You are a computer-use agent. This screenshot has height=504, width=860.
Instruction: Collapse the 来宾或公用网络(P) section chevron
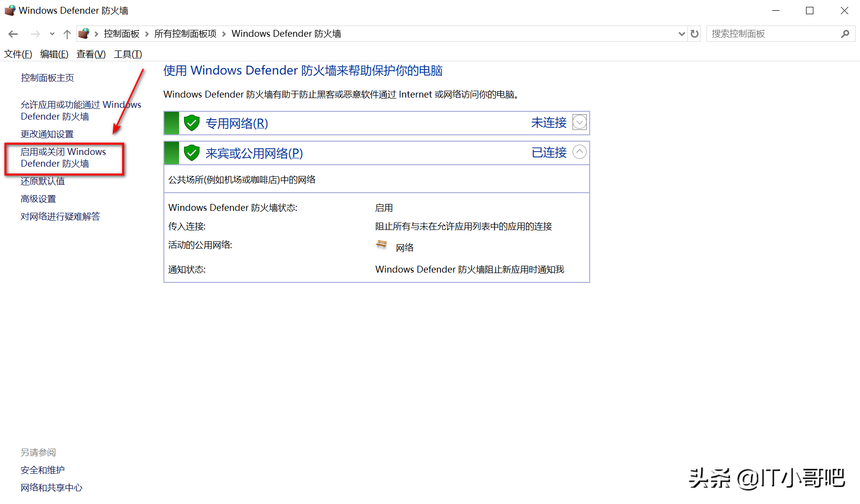(579, 152)
